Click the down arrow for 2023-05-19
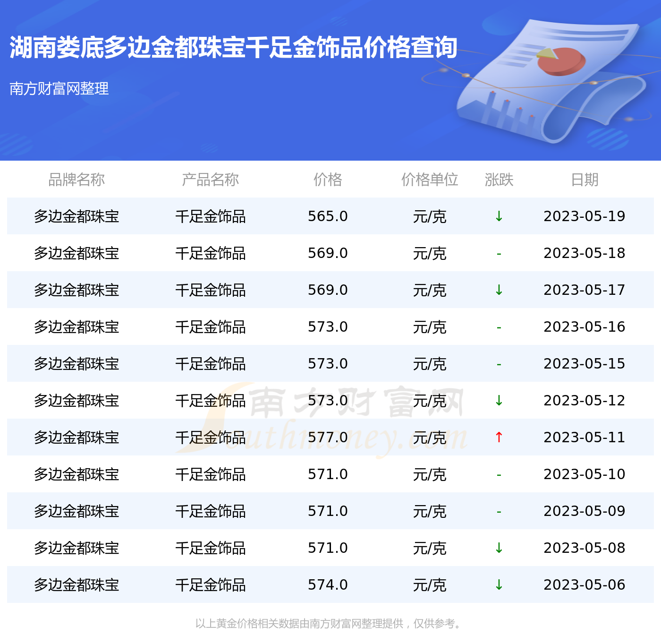 pyautogui.click(x=499, y=216)
